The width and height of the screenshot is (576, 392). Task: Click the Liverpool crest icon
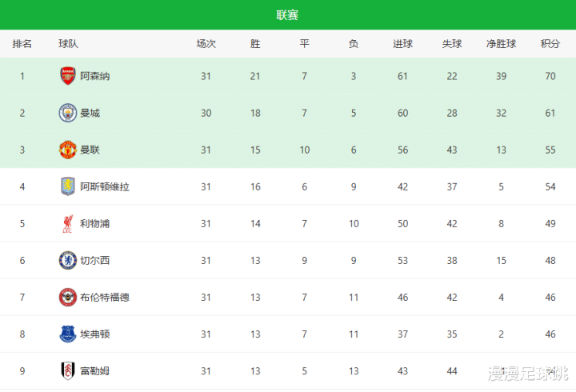tap(68, 223)
